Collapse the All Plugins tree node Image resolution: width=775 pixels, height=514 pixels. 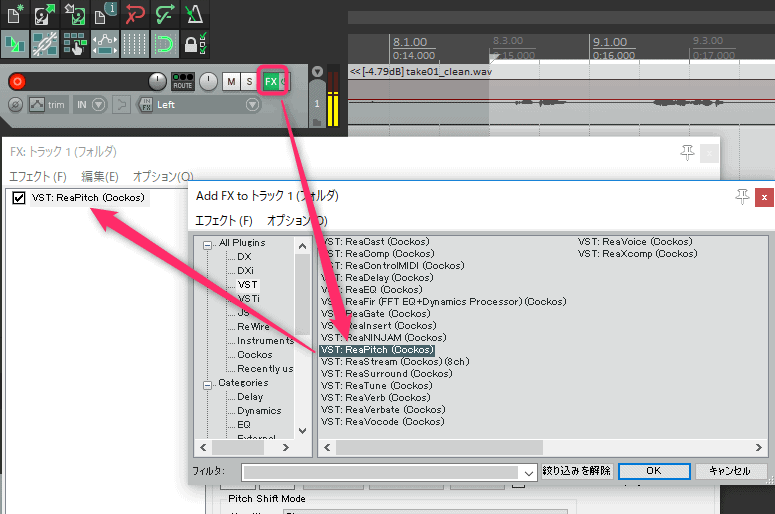coord(209,243)
